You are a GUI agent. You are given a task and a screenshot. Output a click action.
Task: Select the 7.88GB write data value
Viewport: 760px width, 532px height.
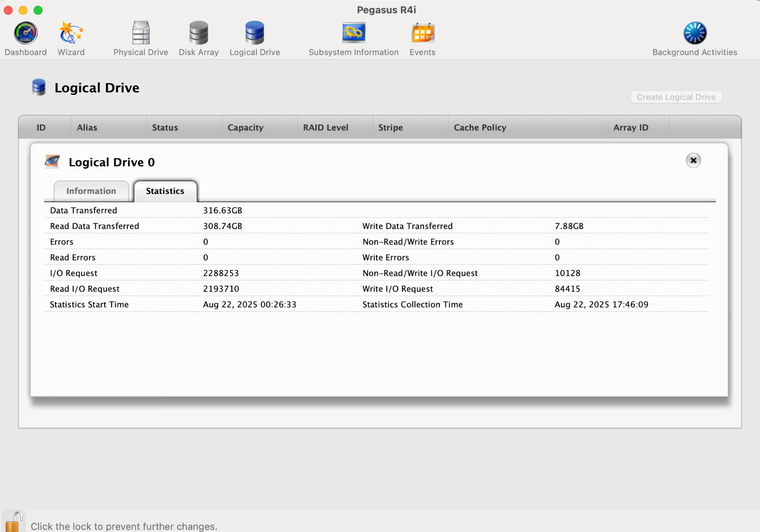click(569, 226)
